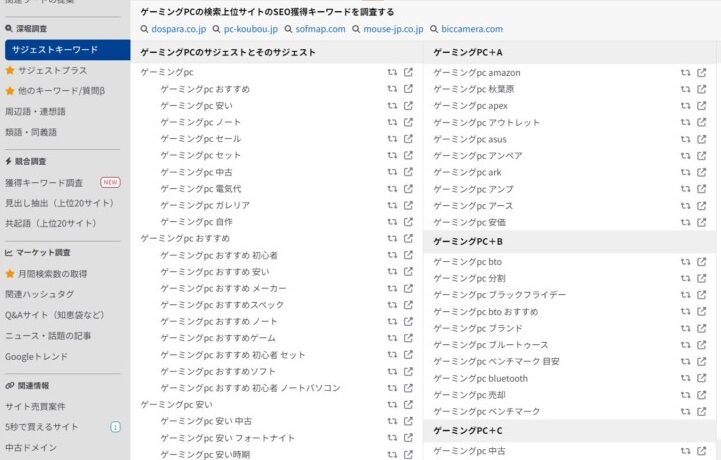
Task: Open 獲得キーワード調査 sidebar item
Action: click(44, 183)
